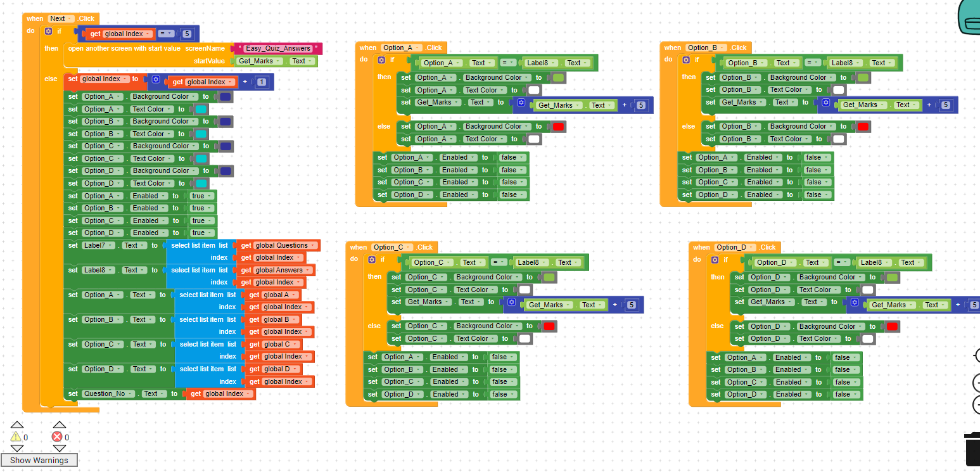Open gear on global Index addition block
980x472 pixels.
point(156,80)
